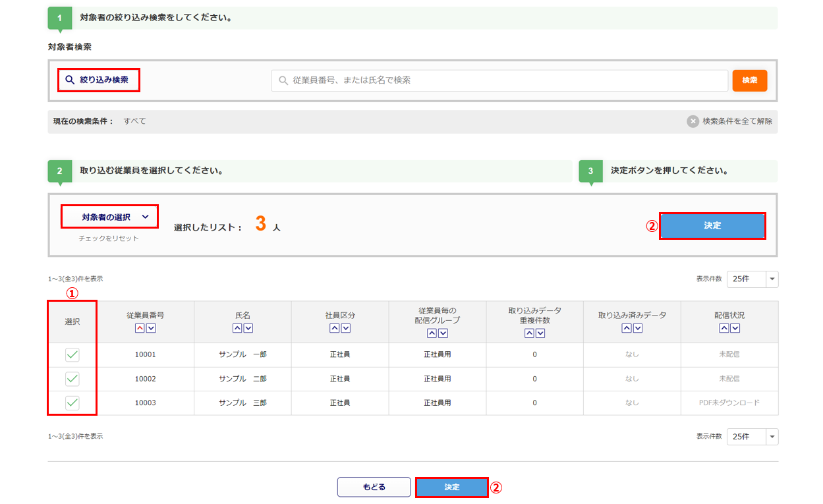The width and height of the screenshot is (823, 504).
Task: Sort 配信グループ column ascending arrow
Action: tap(432, 333)
